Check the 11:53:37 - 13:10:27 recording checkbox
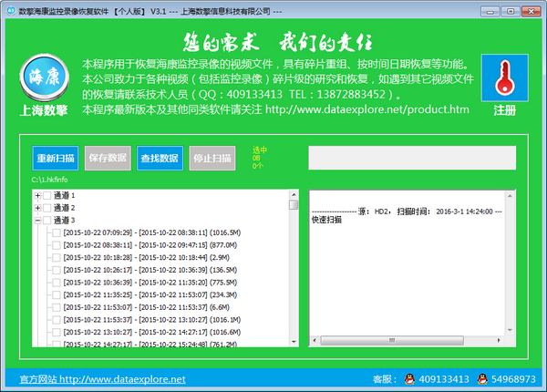 click(57, 320)
